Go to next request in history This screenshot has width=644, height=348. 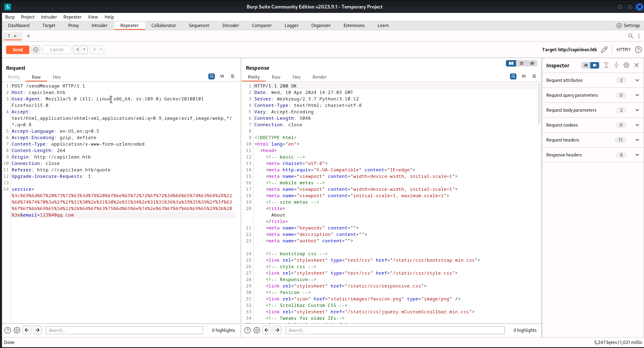pos(94,50)
